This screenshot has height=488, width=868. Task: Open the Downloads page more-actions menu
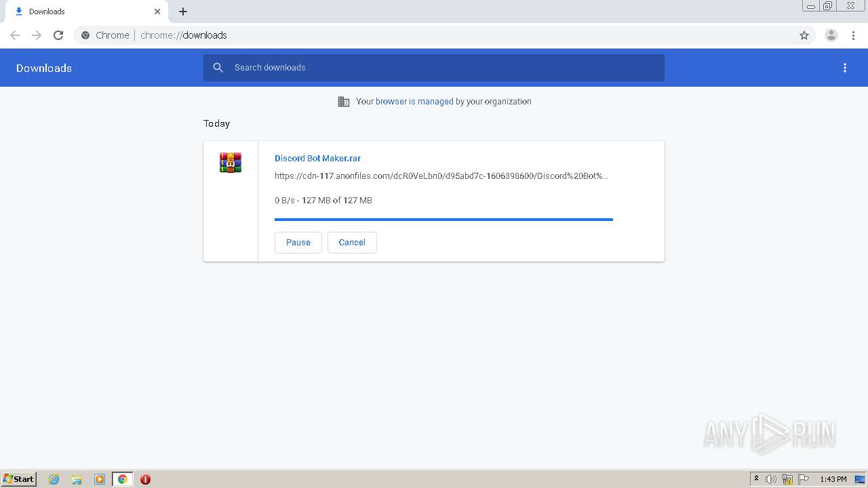pyautogui.click(x=845, y=68)
